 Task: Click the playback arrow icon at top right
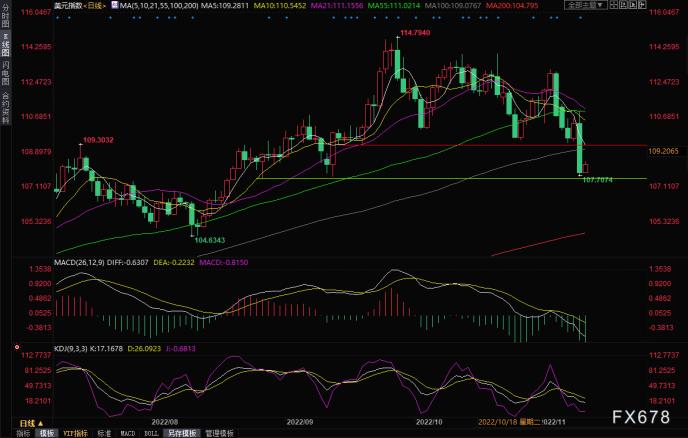pyautogui.click(x=633, y=5)
